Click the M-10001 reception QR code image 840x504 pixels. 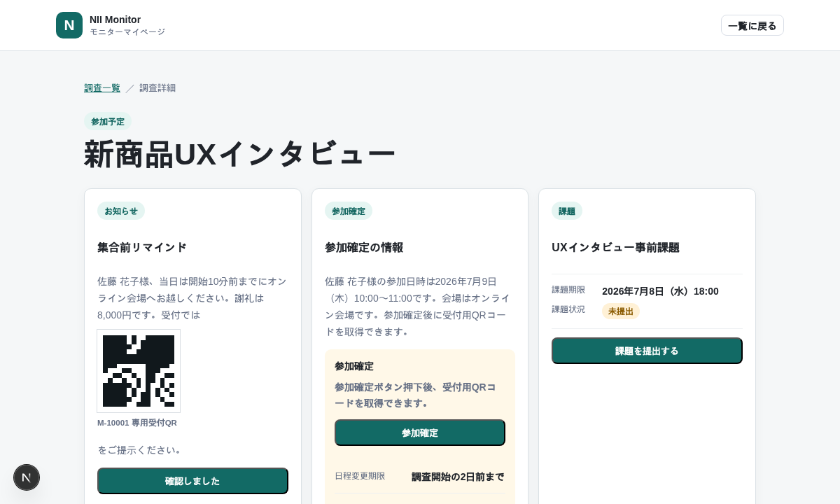[139, 371]
